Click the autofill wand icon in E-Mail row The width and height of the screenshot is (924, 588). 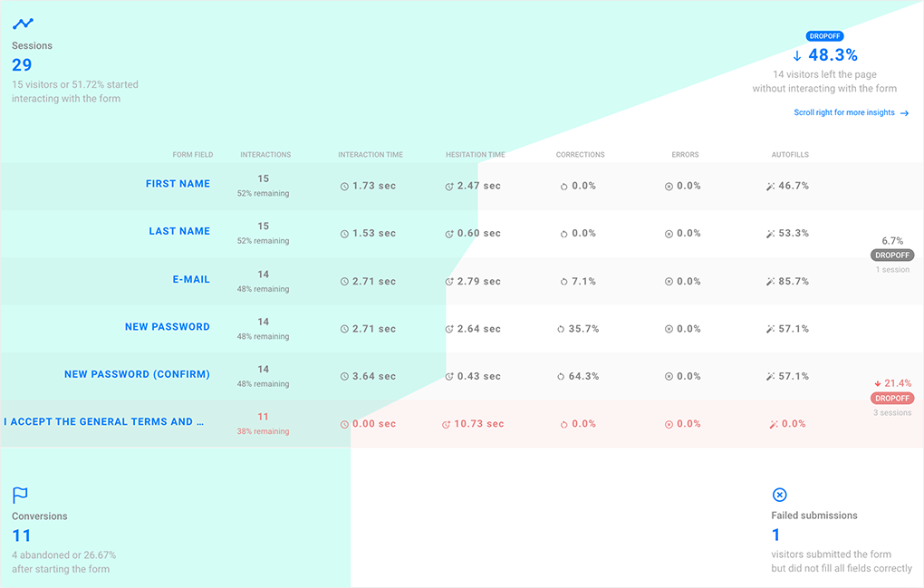770,282
